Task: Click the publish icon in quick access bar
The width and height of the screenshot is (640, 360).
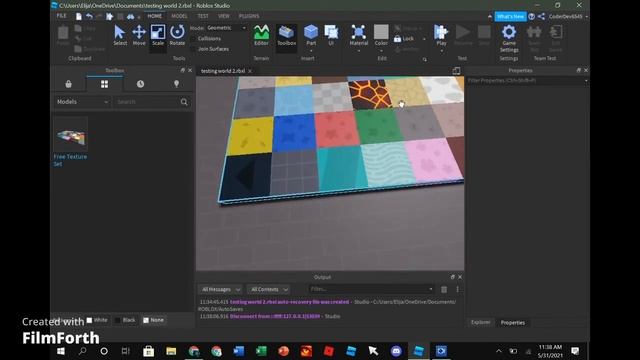Action: 109,16
